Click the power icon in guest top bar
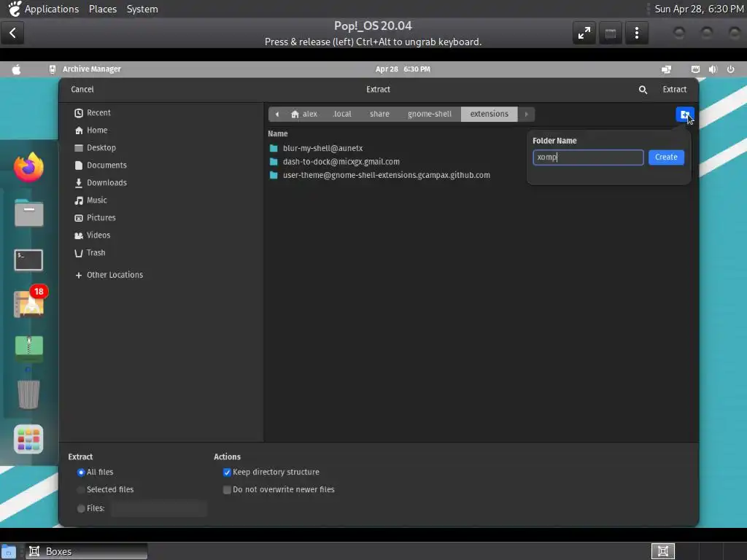The width and height of the screenshot is (747, 560). [x=730, y=69]
